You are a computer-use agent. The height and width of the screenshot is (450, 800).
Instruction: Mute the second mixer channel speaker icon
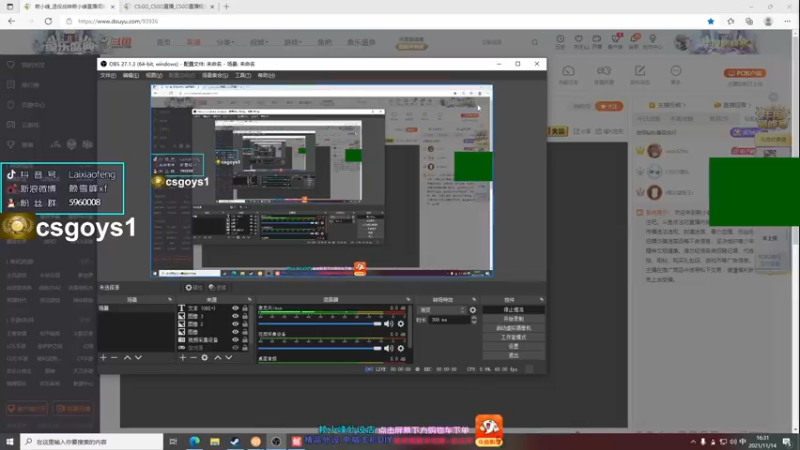[389, 348]
